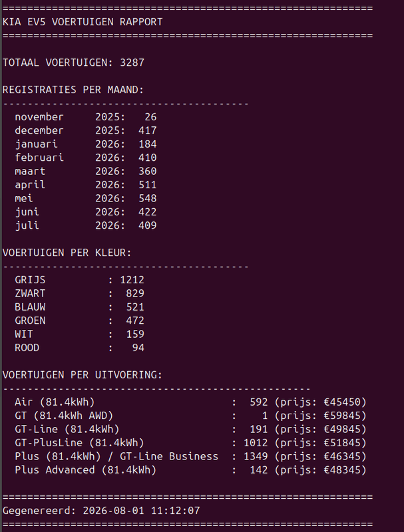This screenshot has width=404, height=532.
Task: Select the 'GT (81.4kWh AWD)' trim name
Action: point(64,416)
